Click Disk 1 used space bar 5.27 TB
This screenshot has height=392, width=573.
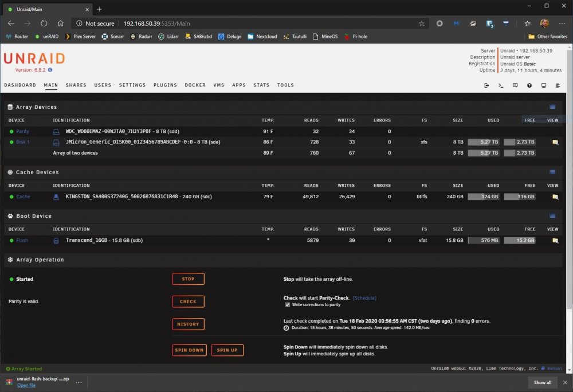484,142
